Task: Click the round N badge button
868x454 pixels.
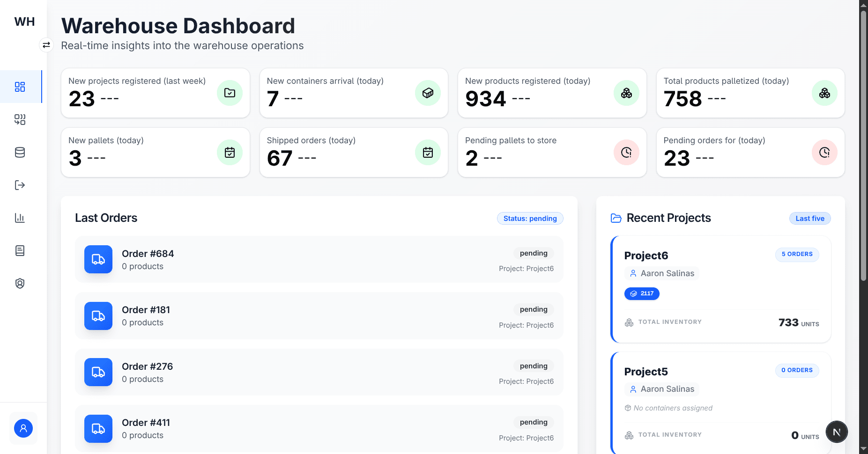Action: pyautogui.click(x=837, y=432)
